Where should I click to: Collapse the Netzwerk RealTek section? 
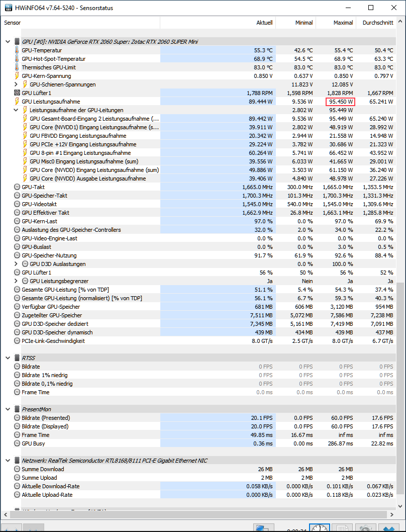[8, 461]
